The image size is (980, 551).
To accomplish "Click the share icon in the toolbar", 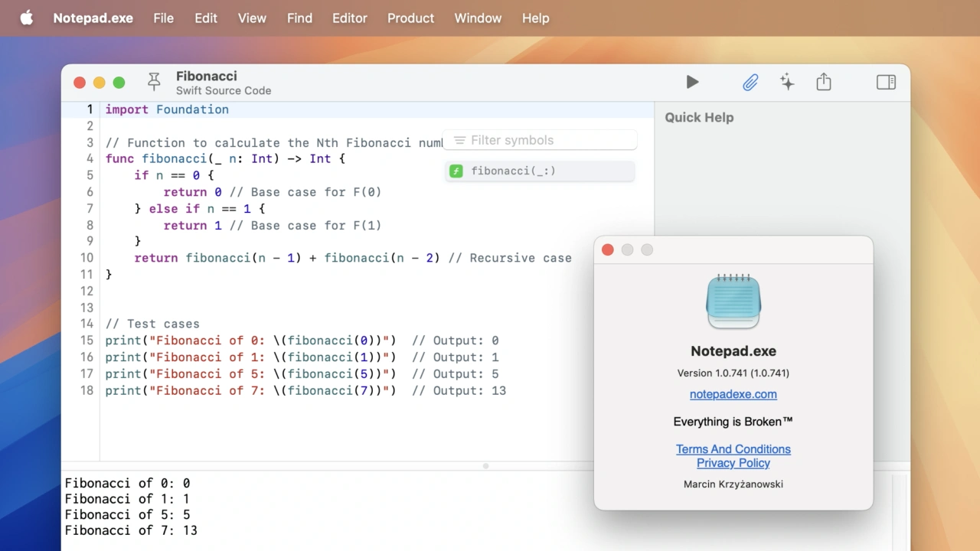I will click(x=824, y=82).
